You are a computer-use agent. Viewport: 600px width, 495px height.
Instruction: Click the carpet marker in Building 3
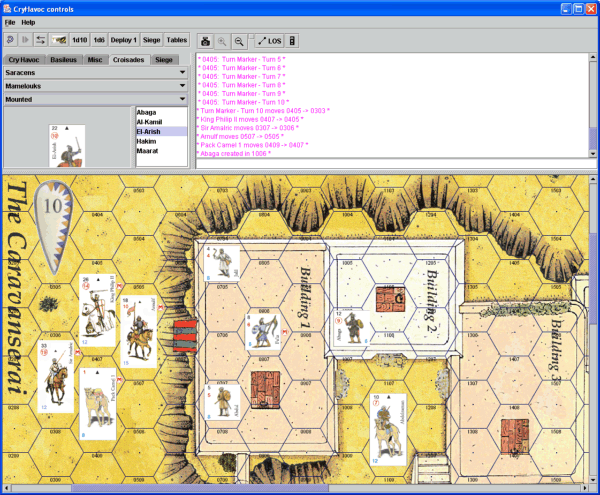coord(515,436)
